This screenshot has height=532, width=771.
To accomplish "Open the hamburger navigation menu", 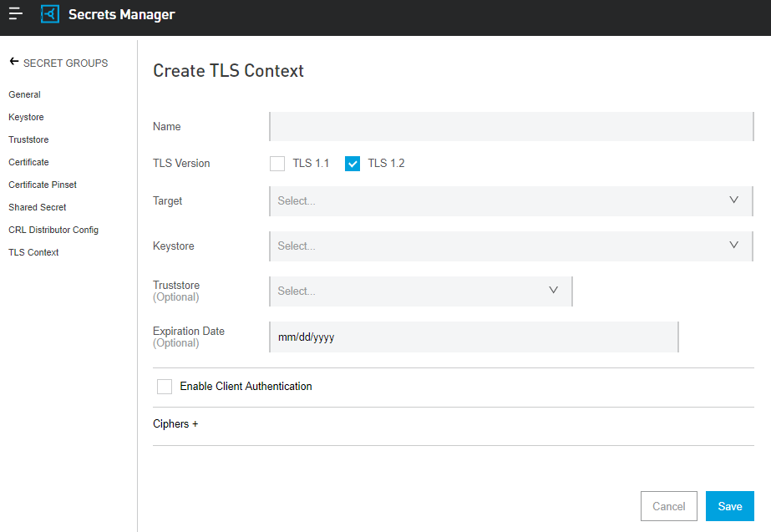I will pyautogui.click(x=16, y=14).
